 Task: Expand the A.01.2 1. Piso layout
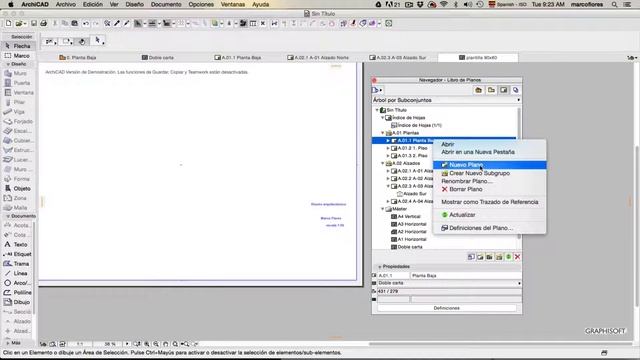click(x=388, y=148)
